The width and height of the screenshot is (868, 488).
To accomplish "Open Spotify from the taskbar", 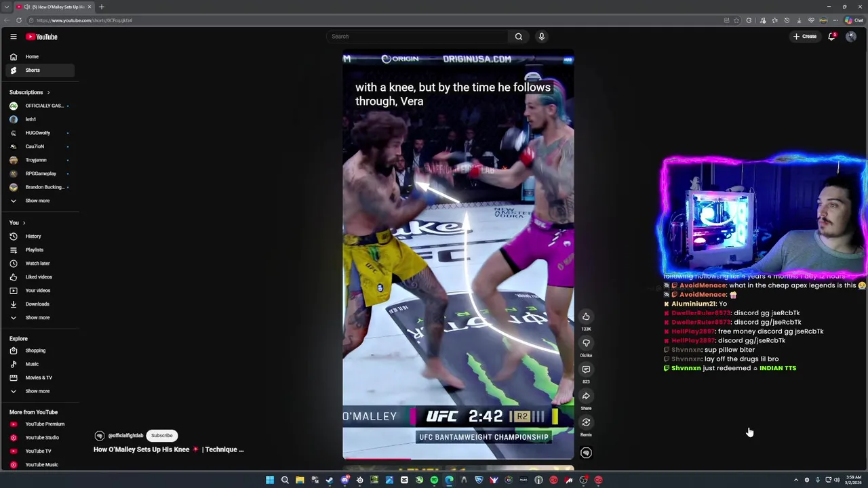I will (434, 480).
